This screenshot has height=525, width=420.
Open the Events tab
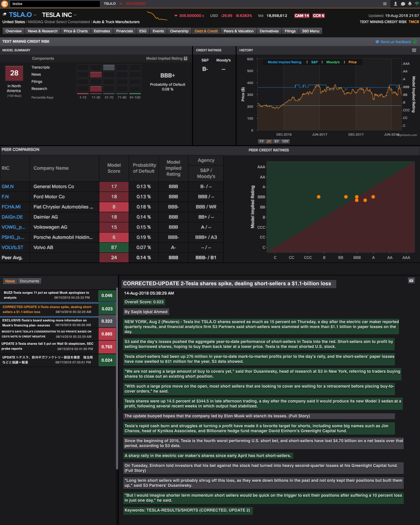[x=158, y=31]
